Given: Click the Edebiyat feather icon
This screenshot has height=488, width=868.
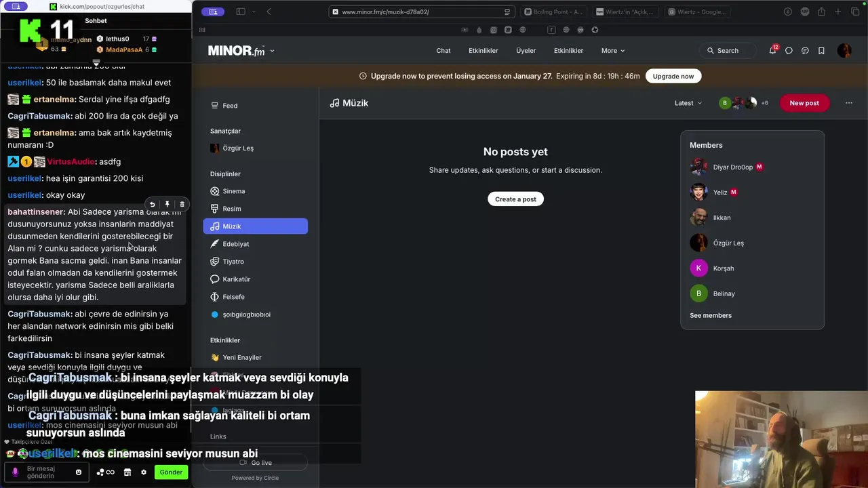Looking at the screenshot, I should tap(215, 244).
